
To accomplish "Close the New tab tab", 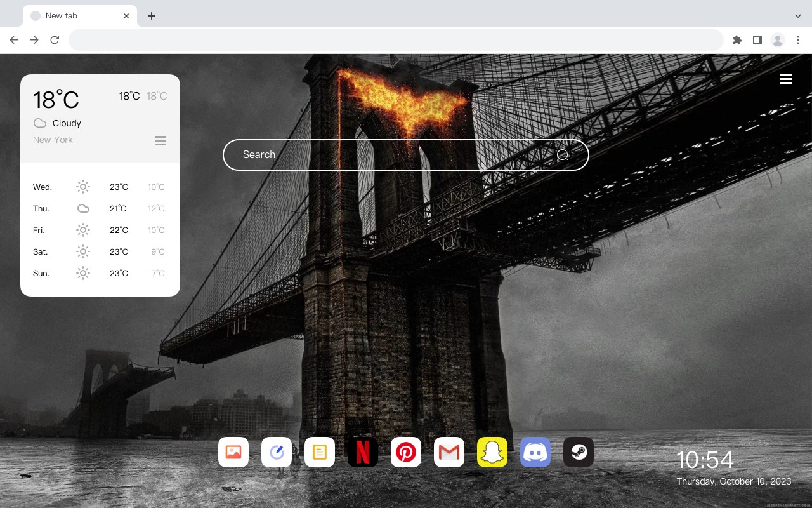I will click(x=127, y=16).
